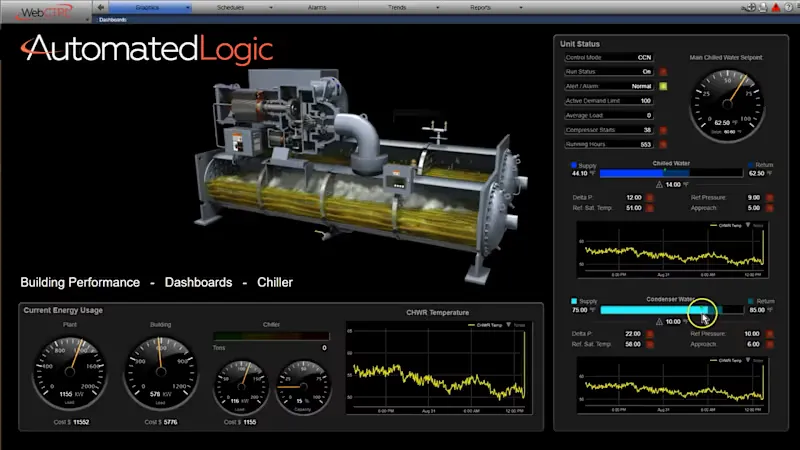This screenshot has width=800, height=450.
Task: Click the green indicator beside Alert / Alarm
Action: point(663,86)
